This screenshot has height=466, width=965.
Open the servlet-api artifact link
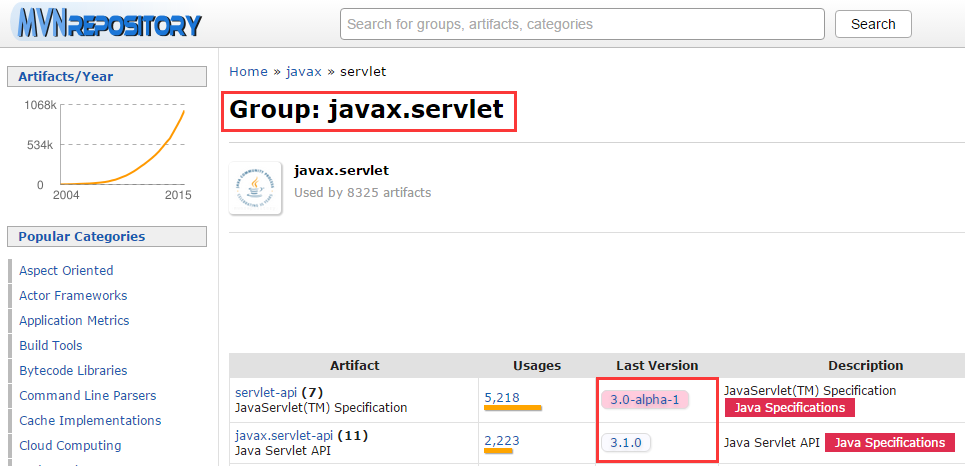coord(266,392)
